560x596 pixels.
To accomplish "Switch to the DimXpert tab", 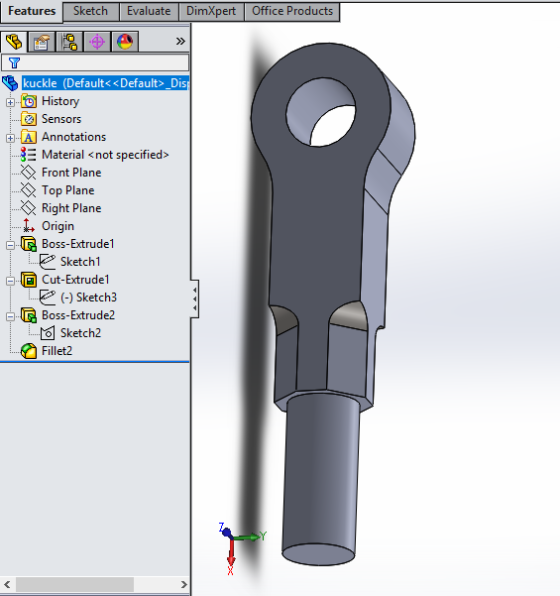I will coord(211,11).
